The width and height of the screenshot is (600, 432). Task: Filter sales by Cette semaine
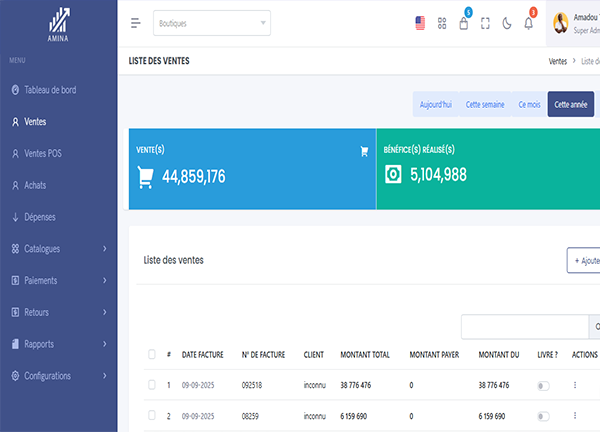[x=485, y=104]
